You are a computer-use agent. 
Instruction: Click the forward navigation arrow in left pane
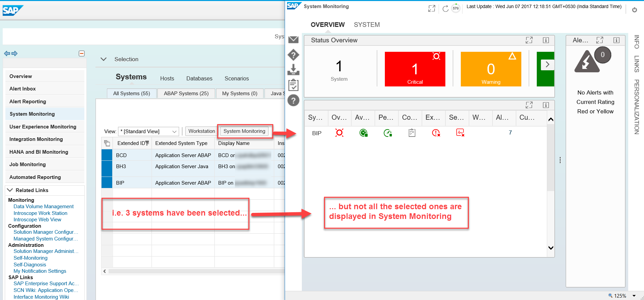point(14,53)
